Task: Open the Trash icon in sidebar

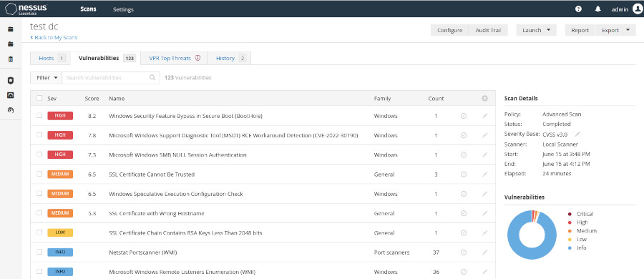Action: (11, 59)
